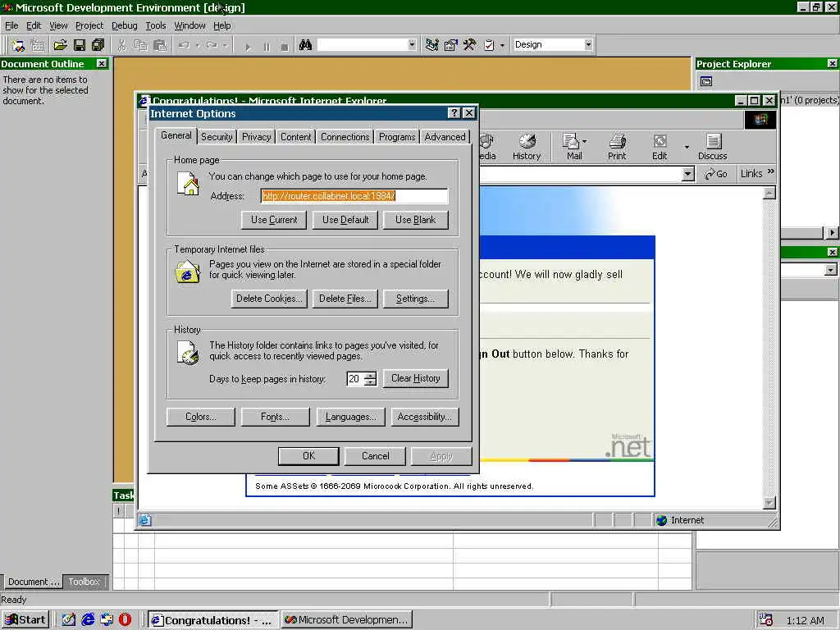Click the Microsoft Development taskbar button
Screen dimensions: 840x630
pos(347,620)
